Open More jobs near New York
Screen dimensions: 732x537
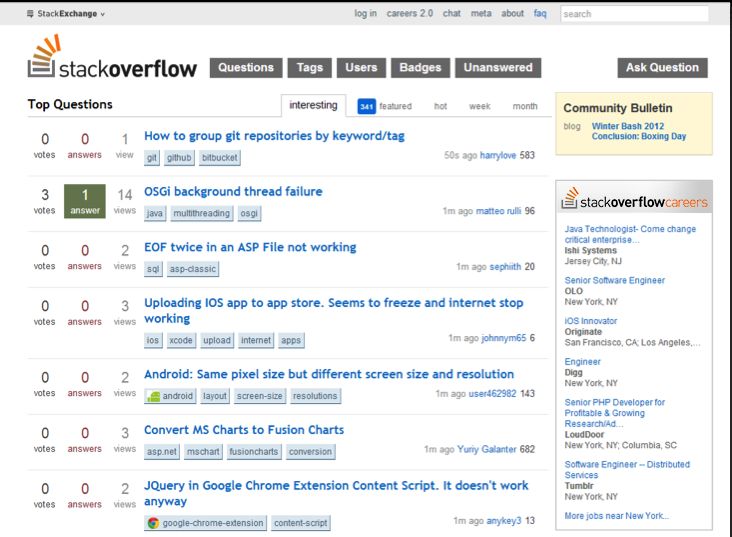pyautogui.click(x=616, y=516)
